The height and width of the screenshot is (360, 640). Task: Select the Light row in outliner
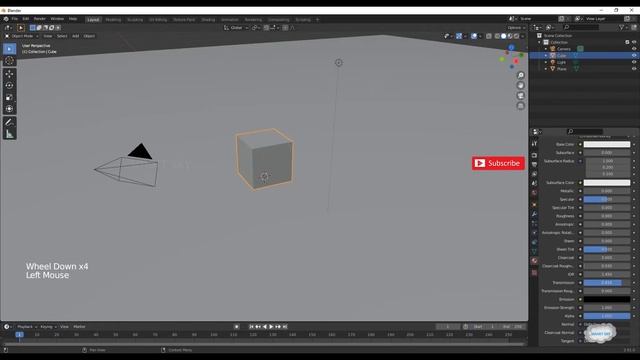coord(584,62)
